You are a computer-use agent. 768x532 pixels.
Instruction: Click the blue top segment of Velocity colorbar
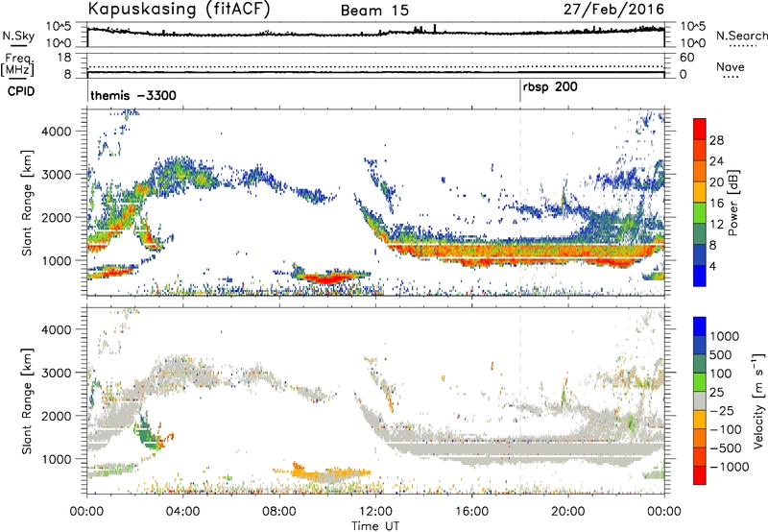point(700,326)
